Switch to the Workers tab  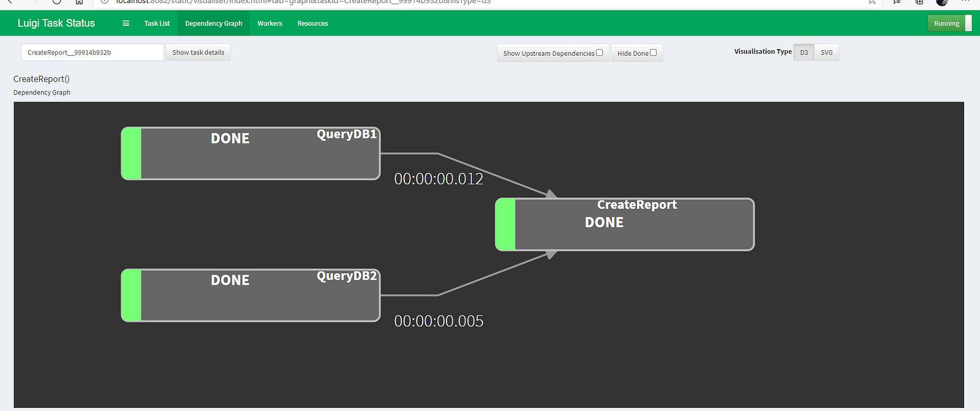pos(269,23)
